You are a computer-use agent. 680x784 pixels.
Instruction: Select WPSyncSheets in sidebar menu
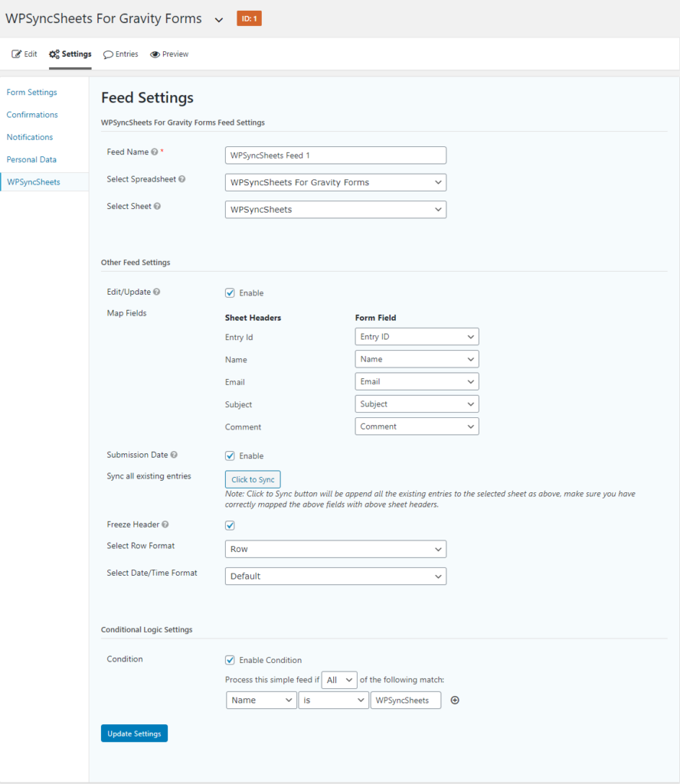coord(44,182)
